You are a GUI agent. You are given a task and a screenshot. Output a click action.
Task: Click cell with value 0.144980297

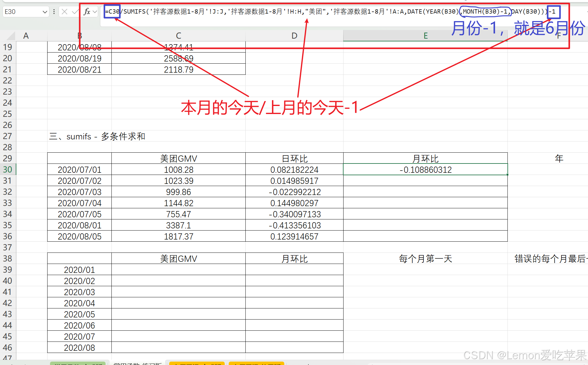point(294,203)
